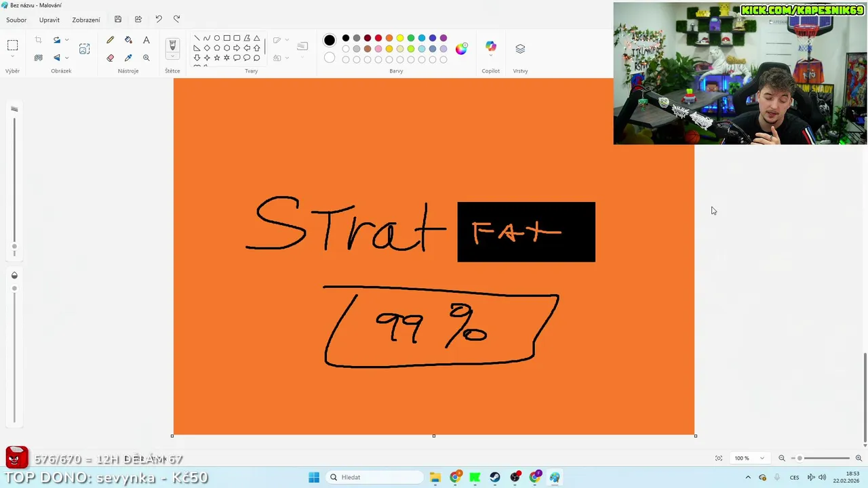Open the Zobrazení menu
868x488 pixels.
pos(86,20)
